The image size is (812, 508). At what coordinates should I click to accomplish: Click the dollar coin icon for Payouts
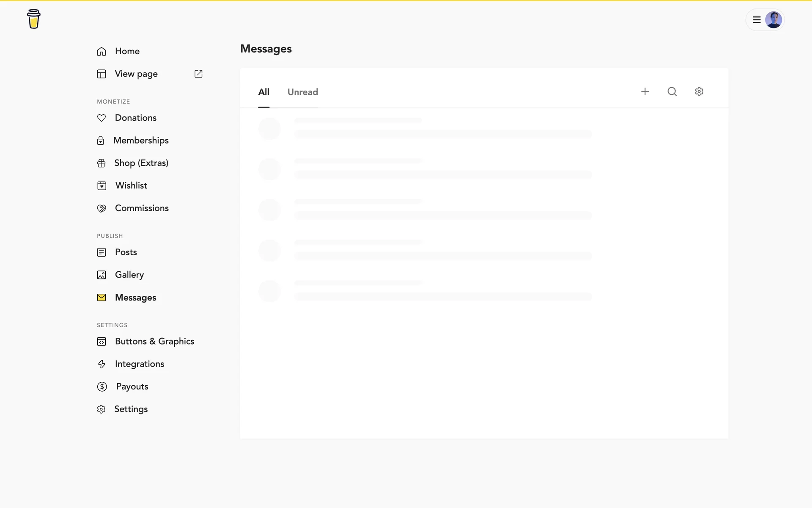102,387
